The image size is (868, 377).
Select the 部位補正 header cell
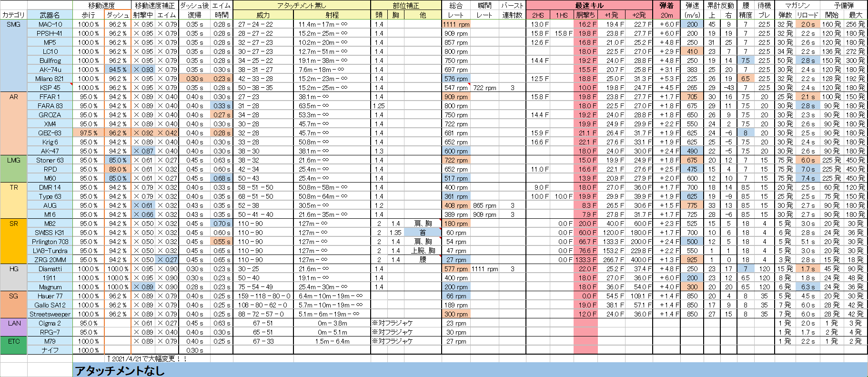tap(406, 5)
